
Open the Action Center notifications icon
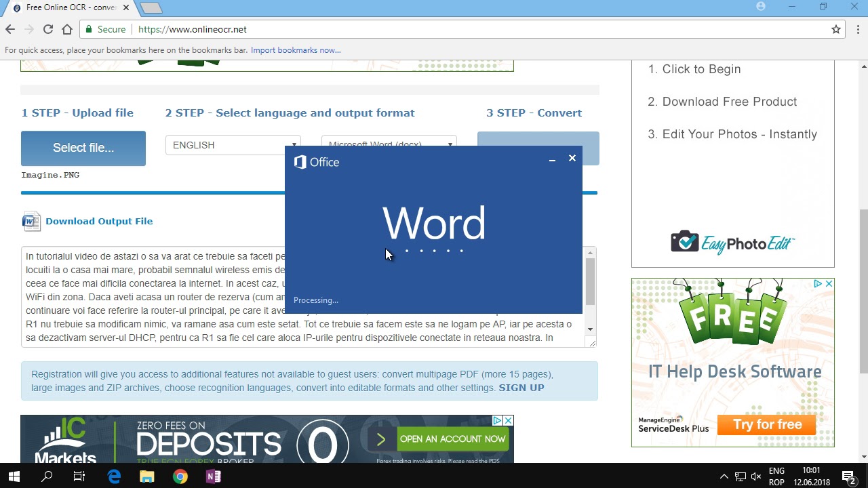[848, 476]
